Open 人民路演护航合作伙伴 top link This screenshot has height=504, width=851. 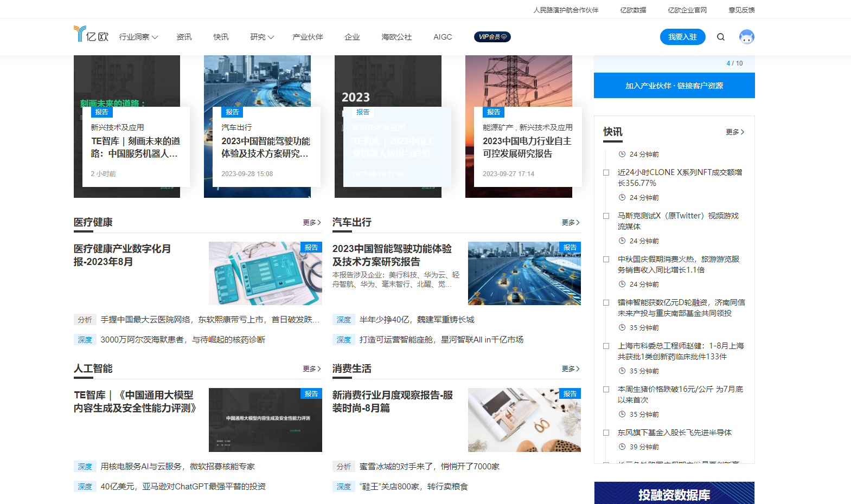566,10
